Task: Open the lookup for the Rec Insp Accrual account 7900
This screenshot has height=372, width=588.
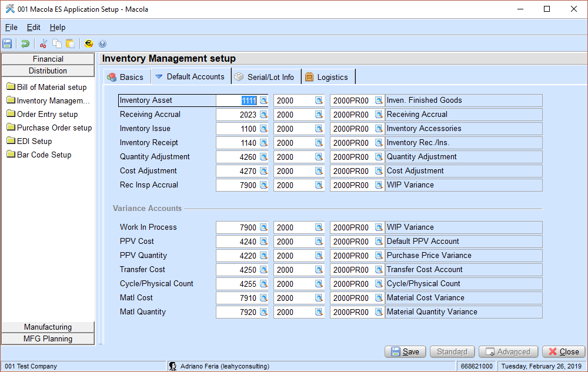Action: [x=263, y=185]
